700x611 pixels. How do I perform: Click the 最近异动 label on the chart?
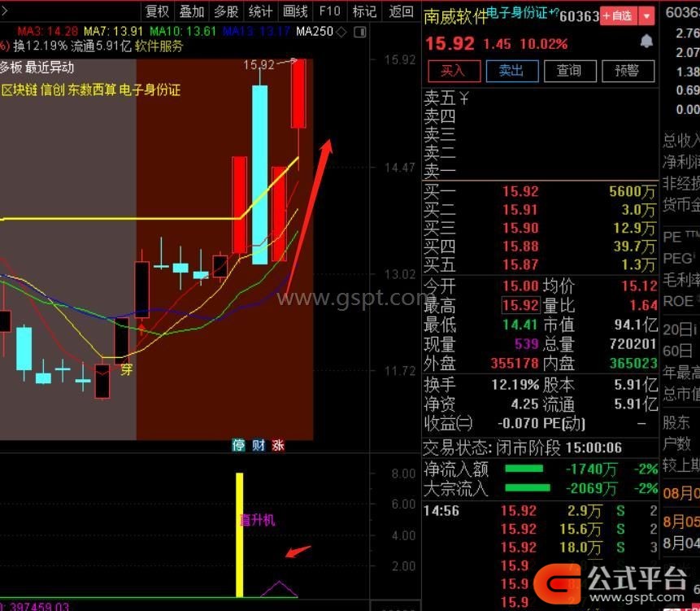pos(49,68)
